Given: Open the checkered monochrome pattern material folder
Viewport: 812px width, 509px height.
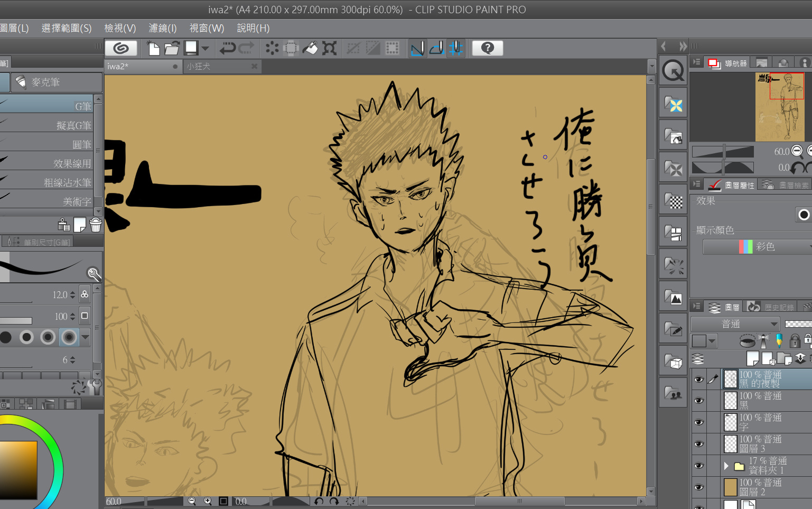Looking at the screenshot, I should click(673, 200).
